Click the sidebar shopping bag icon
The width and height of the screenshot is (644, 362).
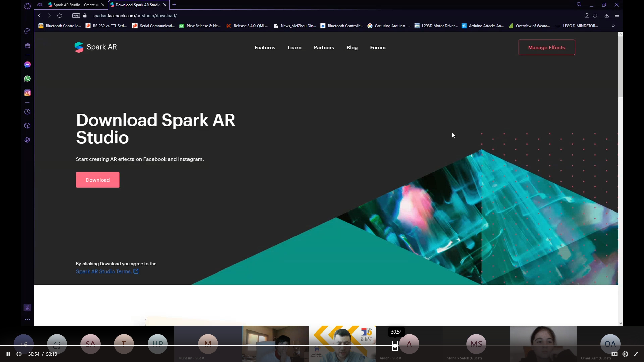pos(28,46)
